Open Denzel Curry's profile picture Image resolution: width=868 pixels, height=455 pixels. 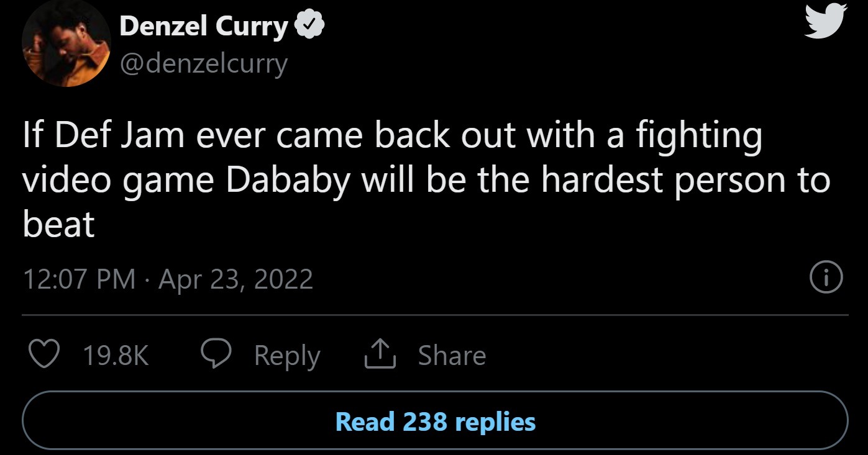(x=66, y=43)
